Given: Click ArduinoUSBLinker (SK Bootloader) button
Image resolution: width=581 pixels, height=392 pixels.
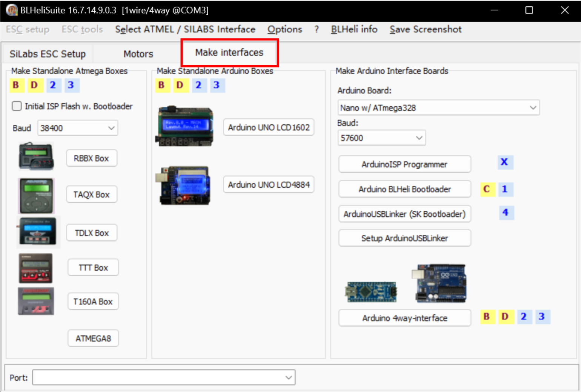Looking at the screenshot, I should click(405, 214).
